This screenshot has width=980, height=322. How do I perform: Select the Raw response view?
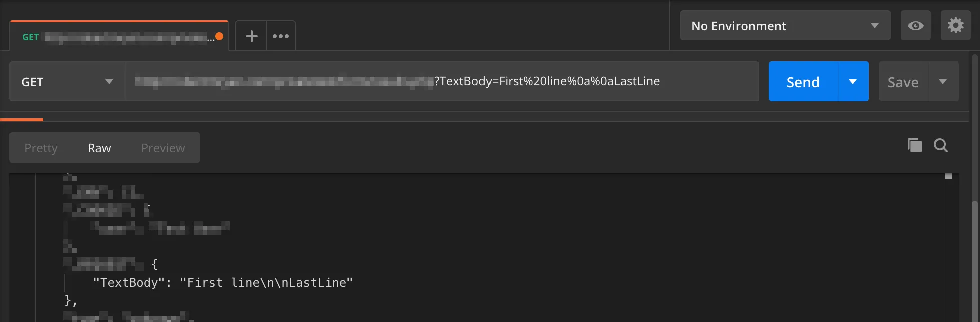99,148
